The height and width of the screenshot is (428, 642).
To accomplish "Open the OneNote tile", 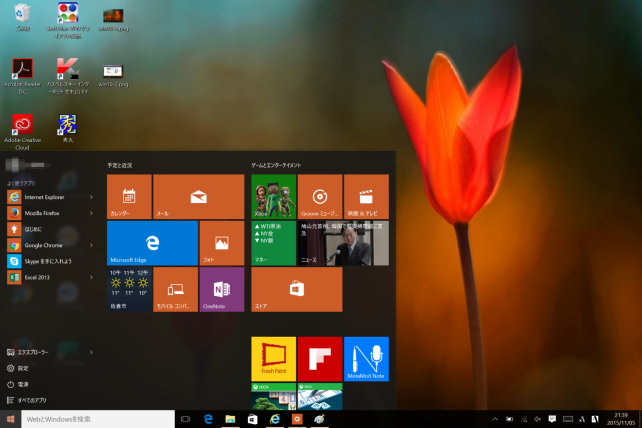I will pyautogui.click(x=222, y=290).
